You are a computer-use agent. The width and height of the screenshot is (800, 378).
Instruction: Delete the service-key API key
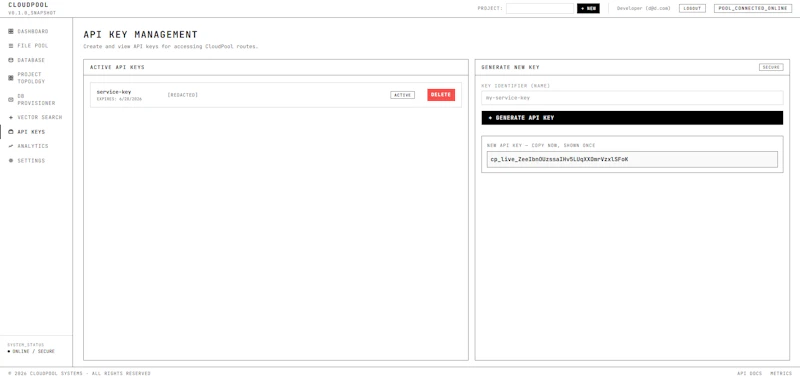441,95
